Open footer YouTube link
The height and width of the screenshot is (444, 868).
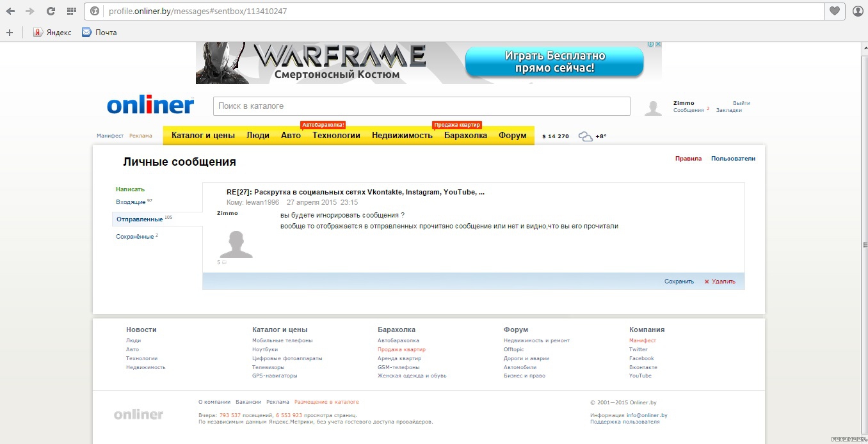point(640,376)
